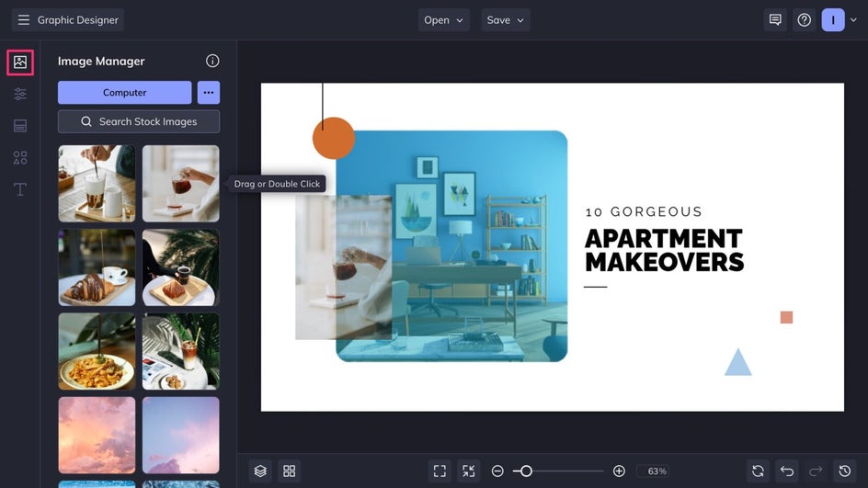868x488 pixels.
Task: Select the orange circle on canvas
Action: coord(333,139)
